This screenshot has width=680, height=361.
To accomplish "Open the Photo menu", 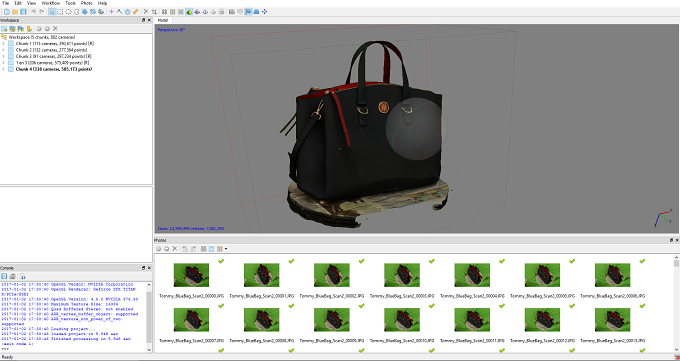I will (x=87, y=3).
